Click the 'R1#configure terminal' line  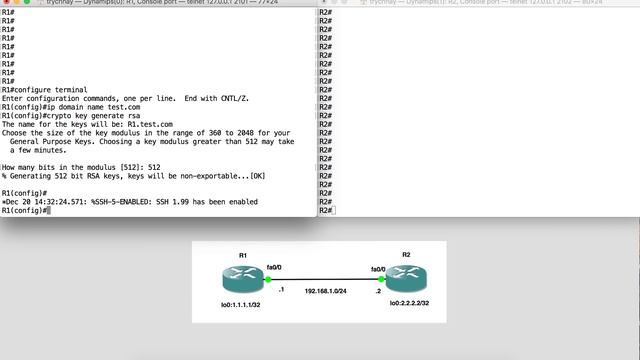(x=44, y=90)
